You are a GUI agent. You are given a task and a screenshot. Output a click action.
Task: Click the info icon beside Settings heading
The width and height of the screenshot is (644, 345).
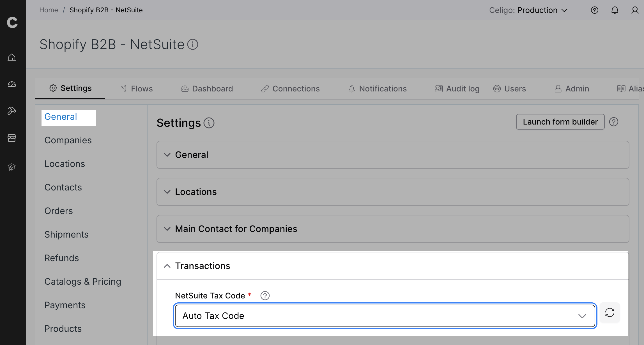209,123
